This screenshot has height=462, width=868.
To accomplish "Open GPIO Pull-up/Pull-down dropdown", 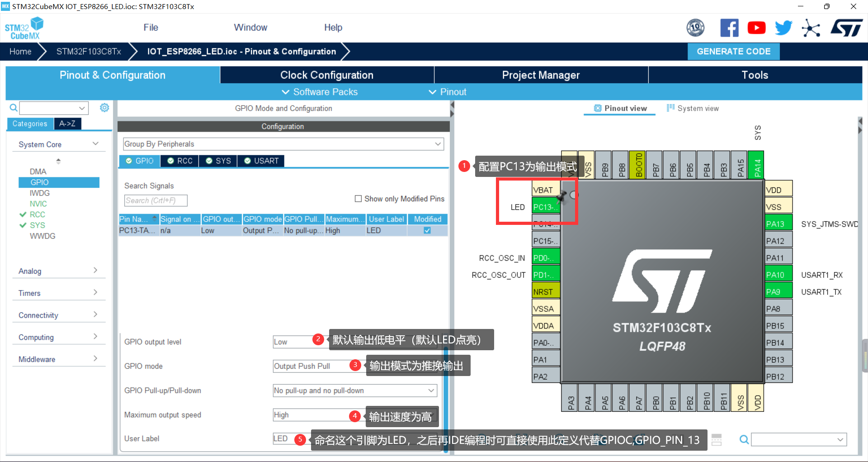I will (x=355, y=391).
